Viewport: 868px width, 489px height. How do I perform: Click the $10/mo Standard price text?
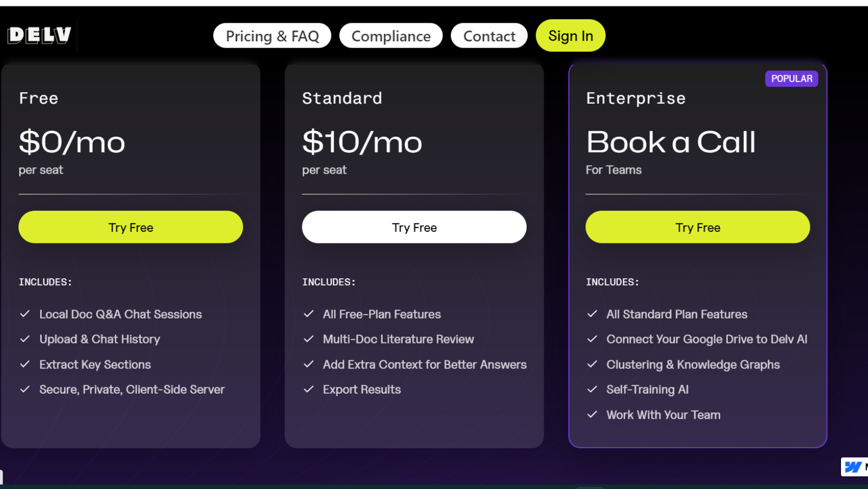(362, 142)
